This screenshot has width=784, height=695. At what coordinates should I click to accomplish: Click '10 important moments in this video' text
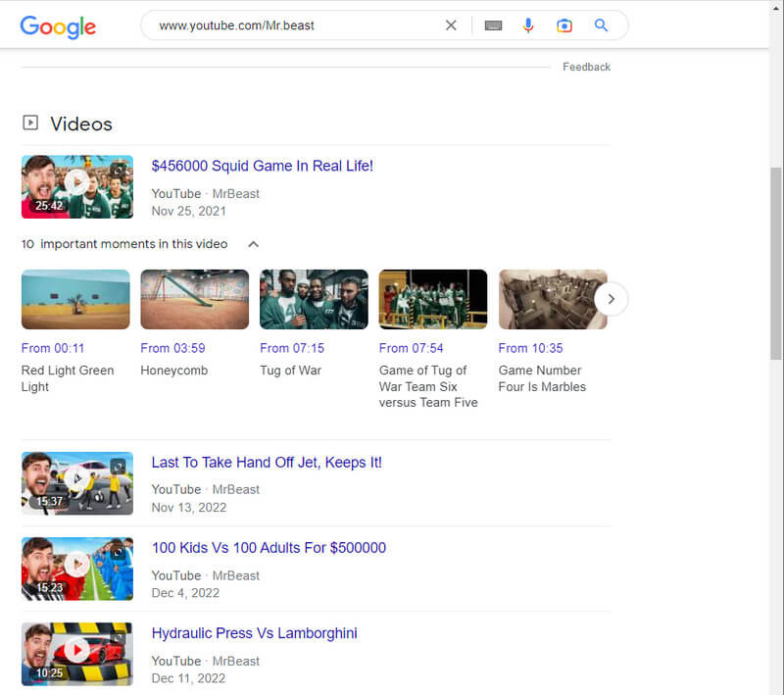click(124, 244)
